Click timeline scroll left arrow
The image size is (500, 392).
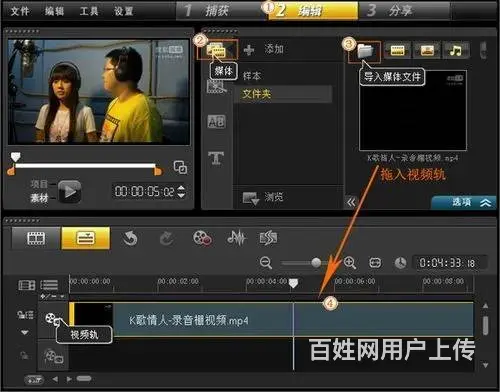coord(55,379)
